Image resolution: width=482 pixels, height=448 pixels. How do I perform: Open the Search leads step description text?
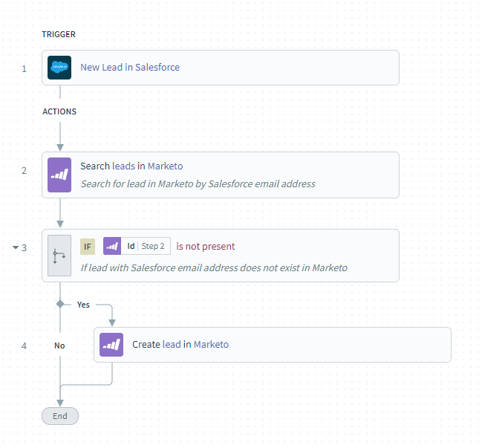tap(198, 184)
